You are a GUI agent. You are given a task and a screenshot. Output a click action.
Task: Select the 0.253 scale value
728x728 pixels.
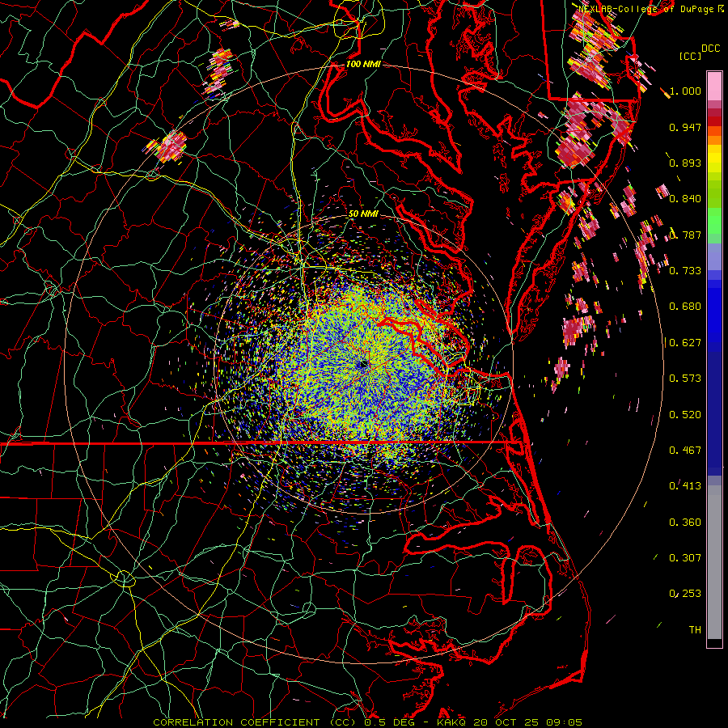click(x=685, y=594)
